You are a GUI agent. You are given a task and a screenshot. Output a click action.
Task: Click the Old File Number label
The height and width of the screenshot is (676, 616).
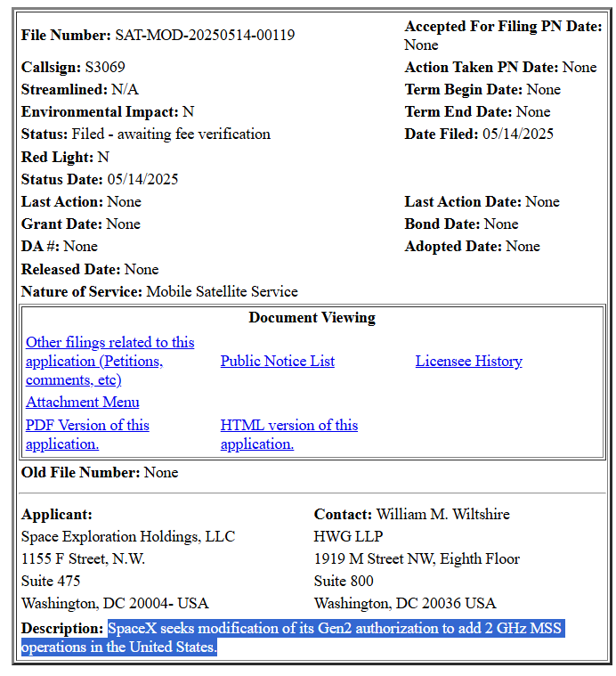(80, 473)
